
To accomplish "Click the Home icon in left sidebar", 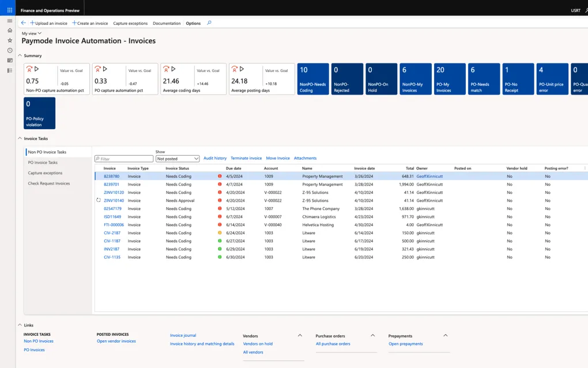I will [x=9, y=30].
